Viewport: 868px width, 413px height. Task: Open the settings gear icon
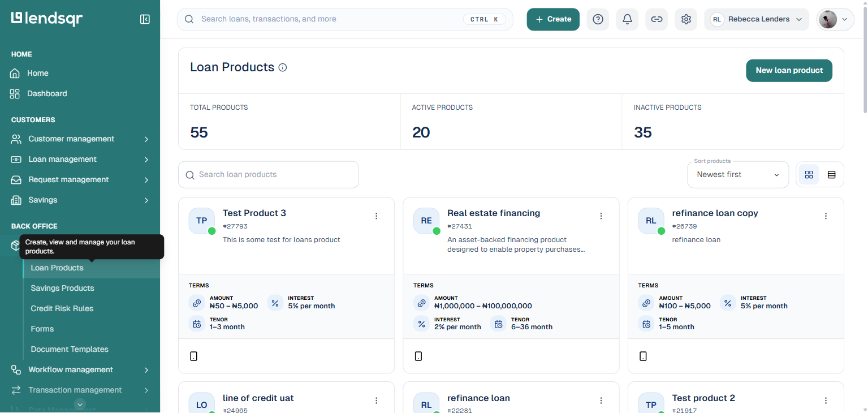point(686,19)
